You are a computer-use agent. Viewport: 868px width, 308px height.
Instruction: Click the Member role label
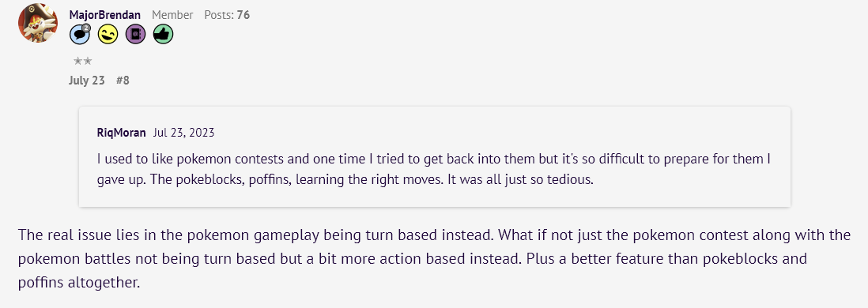click(172, 15)
